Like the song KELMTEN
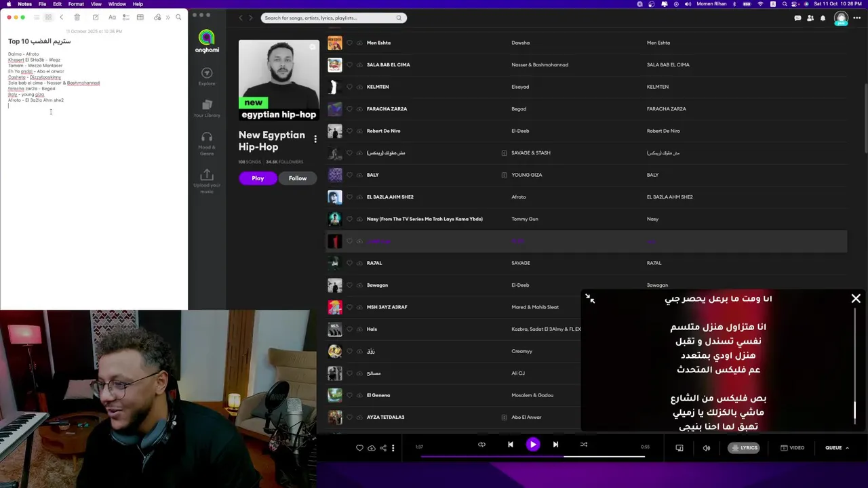The width and height of the screenshot is (868, 488). click(349, 87)
